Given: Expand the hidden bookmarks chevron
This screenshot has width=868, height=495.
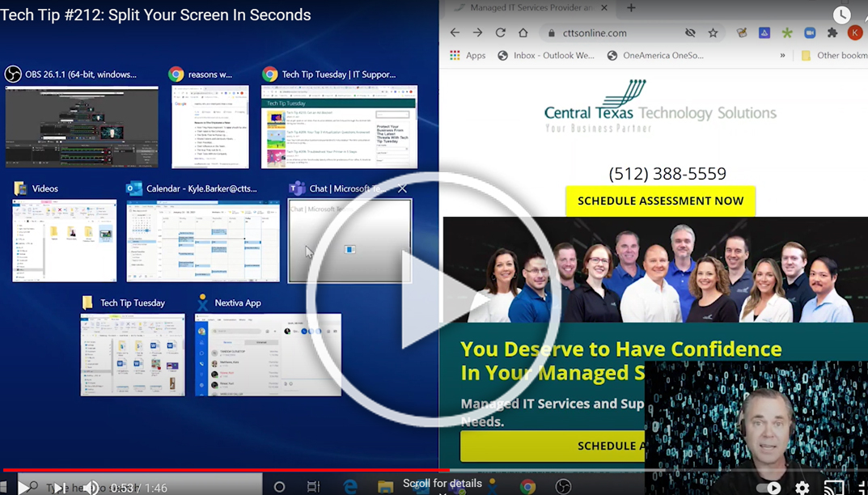Looking at the screenshot, I should (782, 55).
